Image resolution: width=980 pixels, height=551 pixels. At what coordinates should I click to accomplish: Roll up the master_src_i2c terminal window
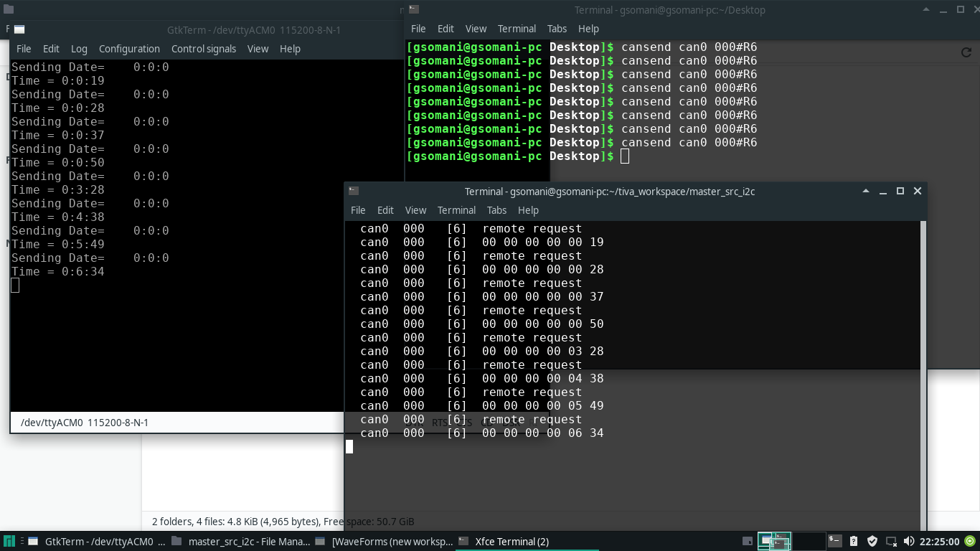(x=866, y=191)
